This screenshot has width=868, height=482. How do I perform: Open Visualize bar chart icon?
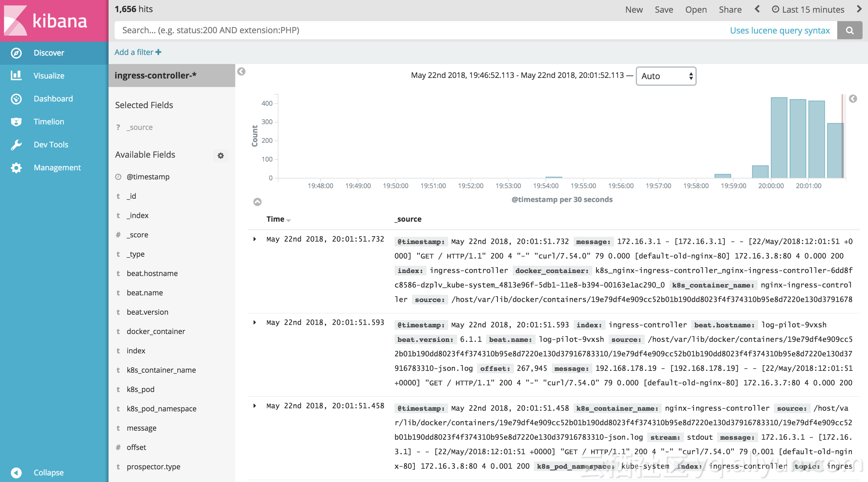click(16, 76)
